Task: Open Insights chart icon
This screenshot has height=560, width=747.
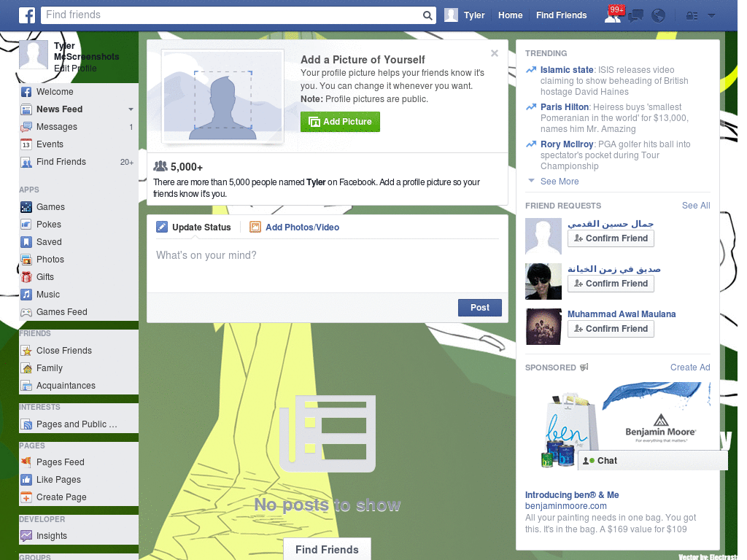Action: click(x=26, y=536)
